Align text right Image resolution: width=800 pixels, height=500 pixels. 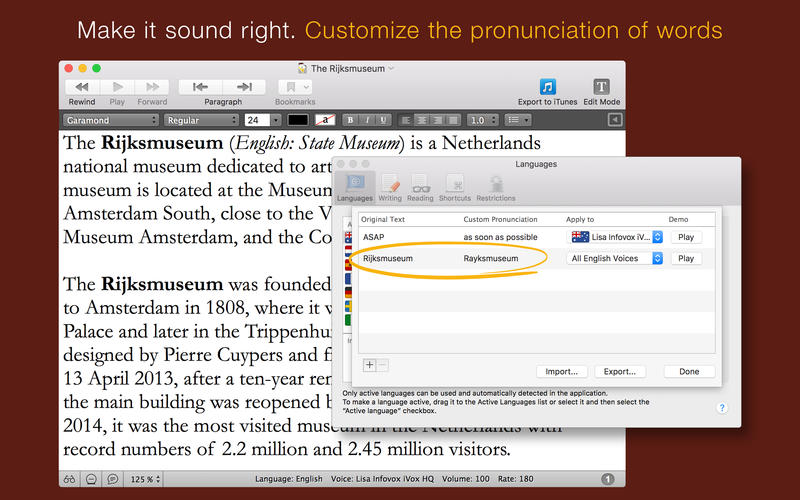coord(437,120)
